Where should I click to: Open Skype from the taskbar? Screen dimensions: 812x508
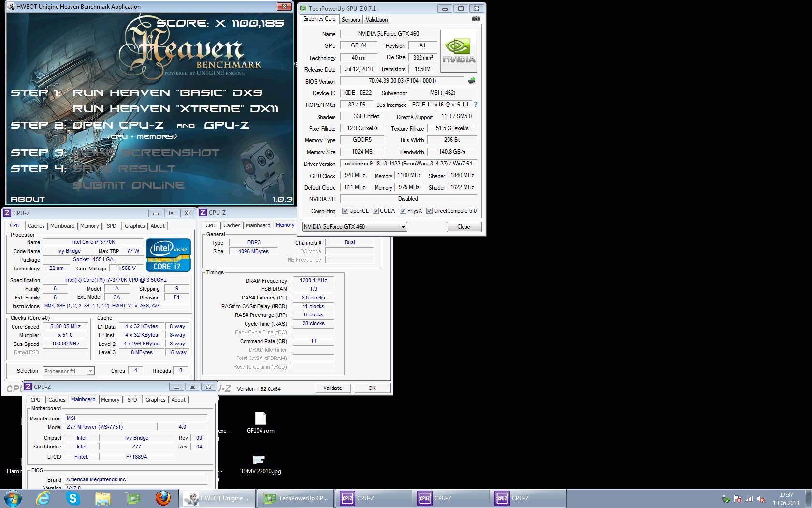click(x=73, y=498)
